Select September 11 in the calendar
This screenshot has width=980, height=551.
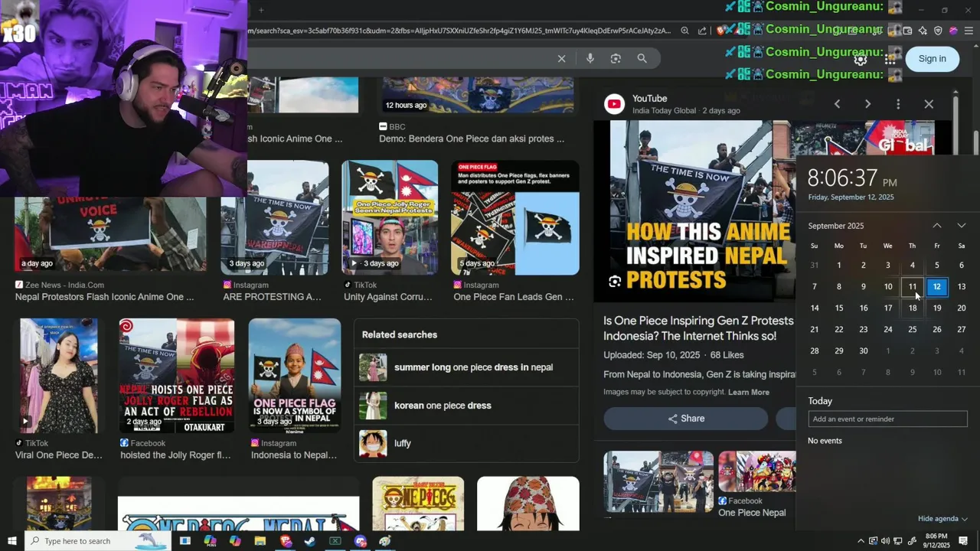[913, 287]
